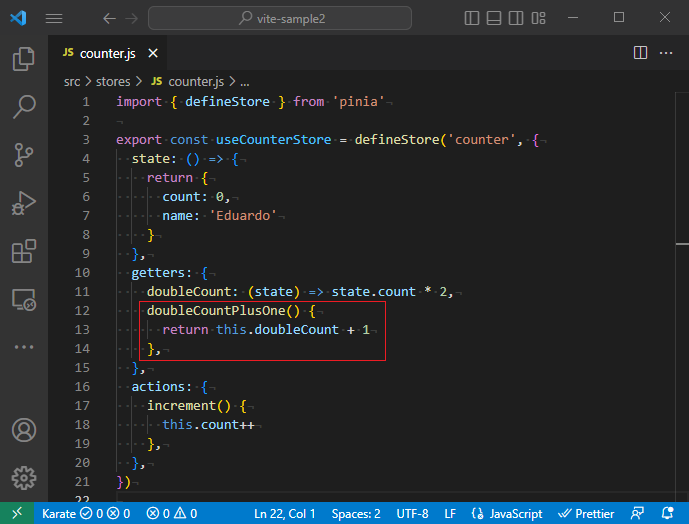The image size is (689, 524).
Task: Click the src breadcrumb
Action: pyautogui.click(x=72, y=82)
